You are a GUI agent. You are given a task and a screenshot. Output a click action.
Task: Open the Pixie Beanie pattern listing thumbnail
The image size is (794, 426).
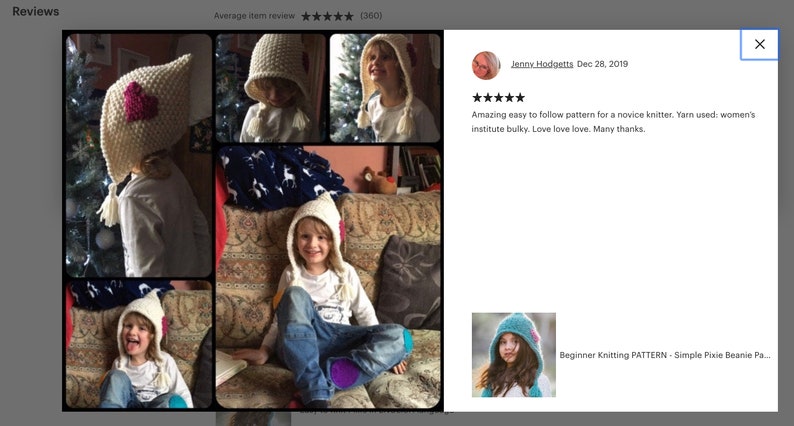click(514, 355)
